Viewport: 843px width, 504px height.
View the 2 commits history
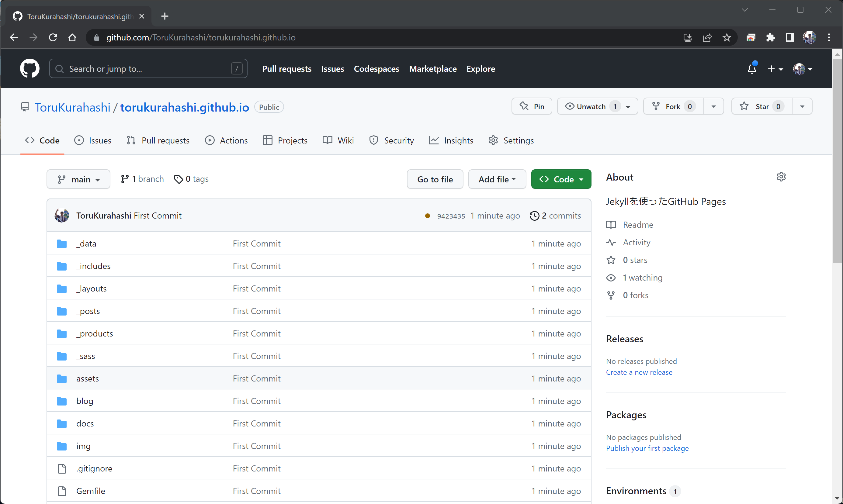(x=555, y=216)
